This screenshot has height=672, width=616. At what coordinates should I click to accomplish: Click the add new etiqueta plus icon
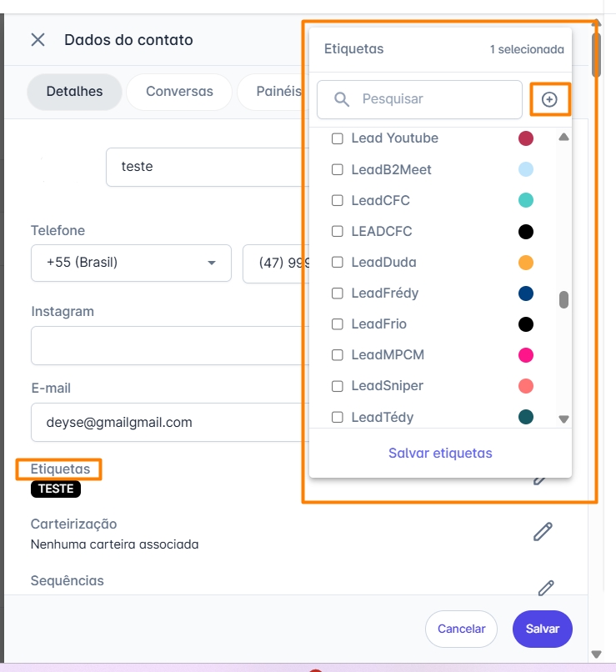(549, 99)
